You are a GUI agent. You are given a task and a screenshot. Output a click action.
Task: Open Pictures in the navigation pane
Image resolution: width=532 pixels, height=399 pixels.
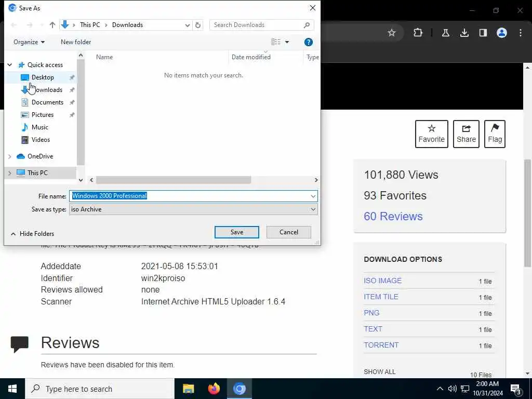pyautogui.click(x=43, y=115)
